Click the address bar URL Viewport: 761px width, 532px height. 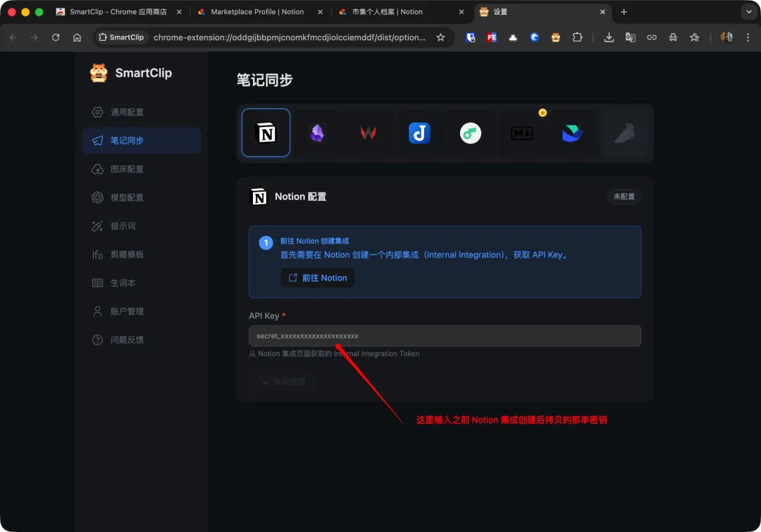click(x=290, y=37)
